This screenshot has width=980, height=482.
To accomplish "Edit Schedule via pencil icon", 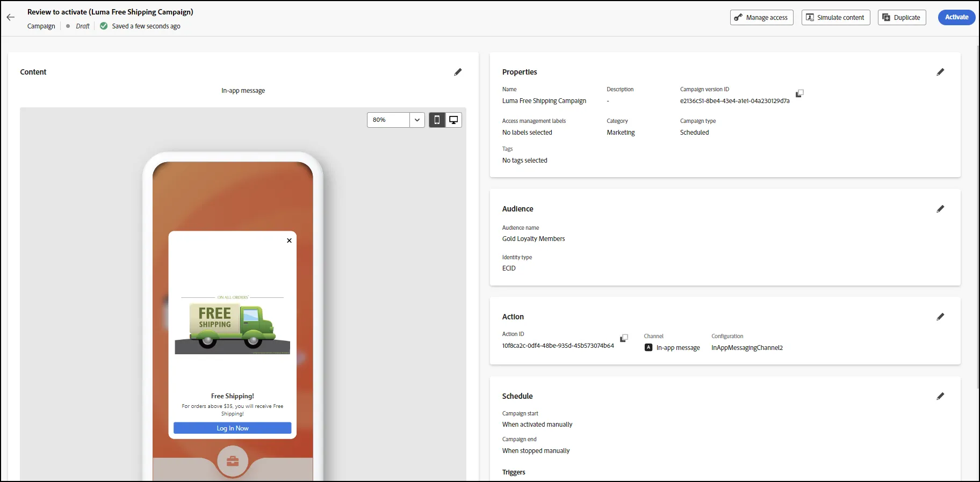I will point(940,396).
